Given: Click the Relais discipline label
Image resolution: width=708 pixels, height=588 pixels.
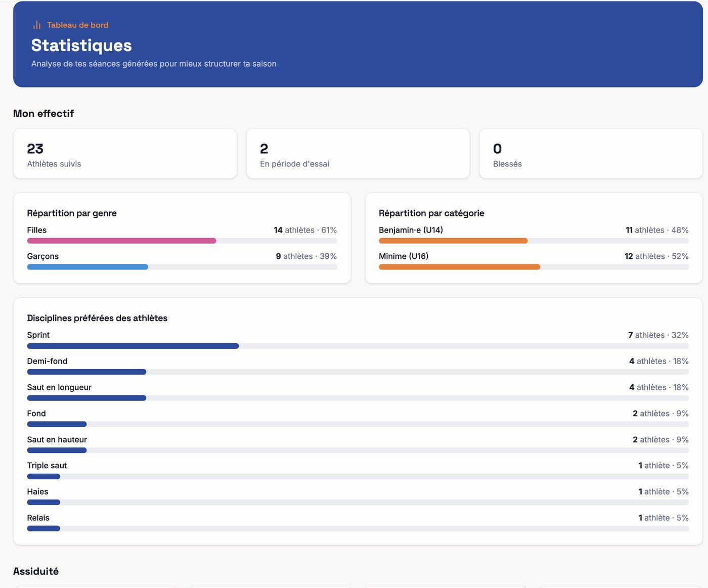Looking at the screenshot, I should [x=38, y=518].
